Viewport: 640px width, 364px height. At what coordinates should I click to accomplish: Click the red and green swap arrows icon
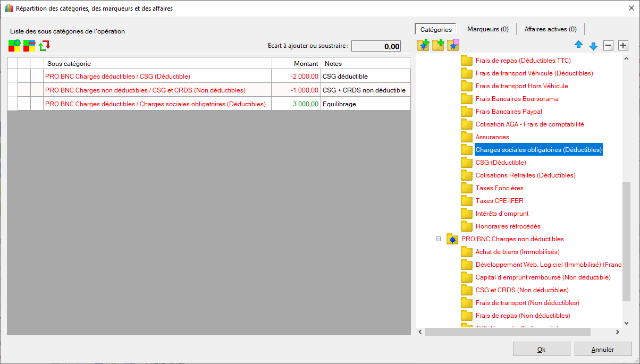click(45, 46)
